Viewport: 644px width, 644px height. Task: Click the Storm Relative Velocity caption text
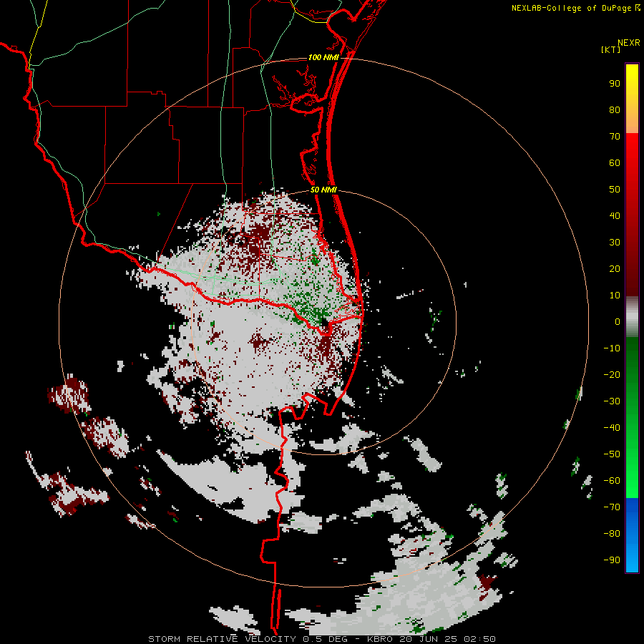[321, 639]
